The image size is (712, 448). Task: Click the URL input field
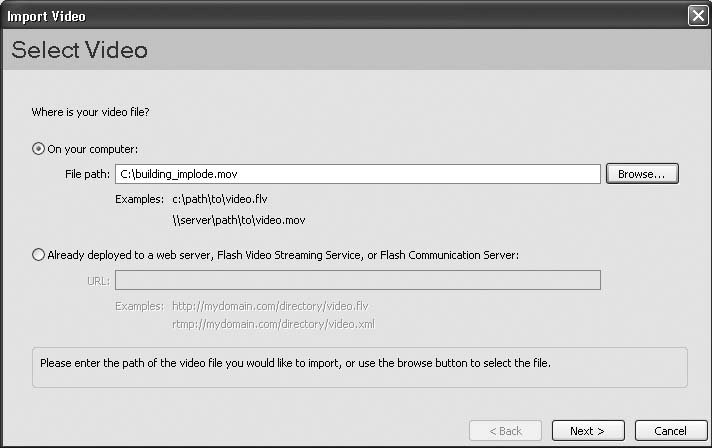pyautogui.click(x=357, y=280)
